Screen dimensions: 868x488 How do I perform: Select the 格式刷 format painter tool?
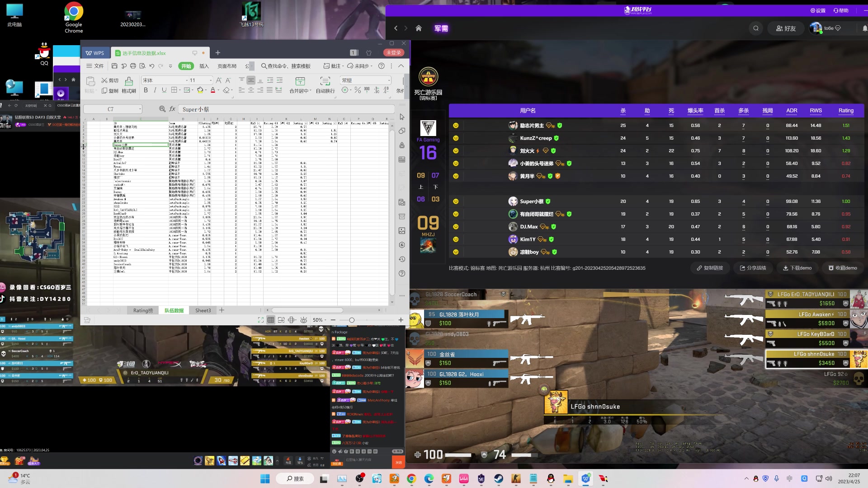pyautogui.click(x=129, y=85)
